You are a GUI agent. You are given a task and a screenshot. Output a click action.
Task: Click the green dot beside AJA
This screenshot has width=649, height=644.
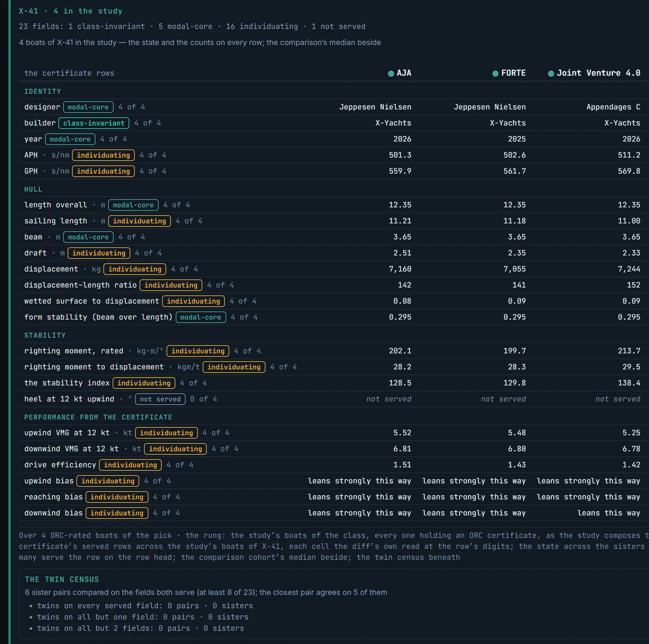pos(391,73)
